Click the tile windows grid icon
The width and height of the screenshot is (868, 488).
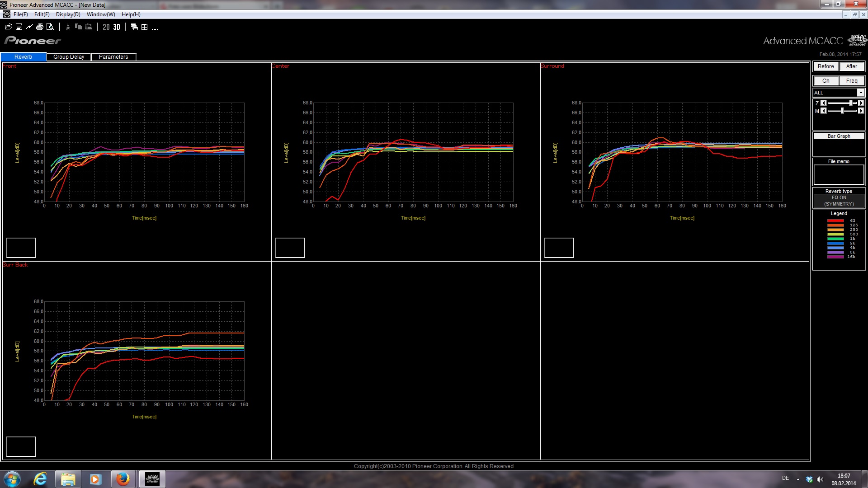click(x=145, y=27)
